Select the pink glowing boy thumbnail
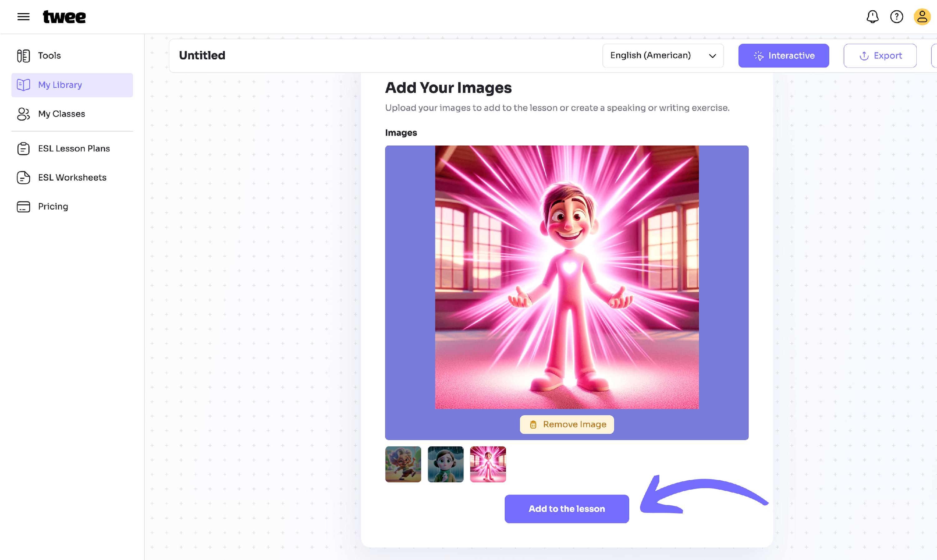The height and width of the screenshot is (560, 937). [x=488, y=464]
